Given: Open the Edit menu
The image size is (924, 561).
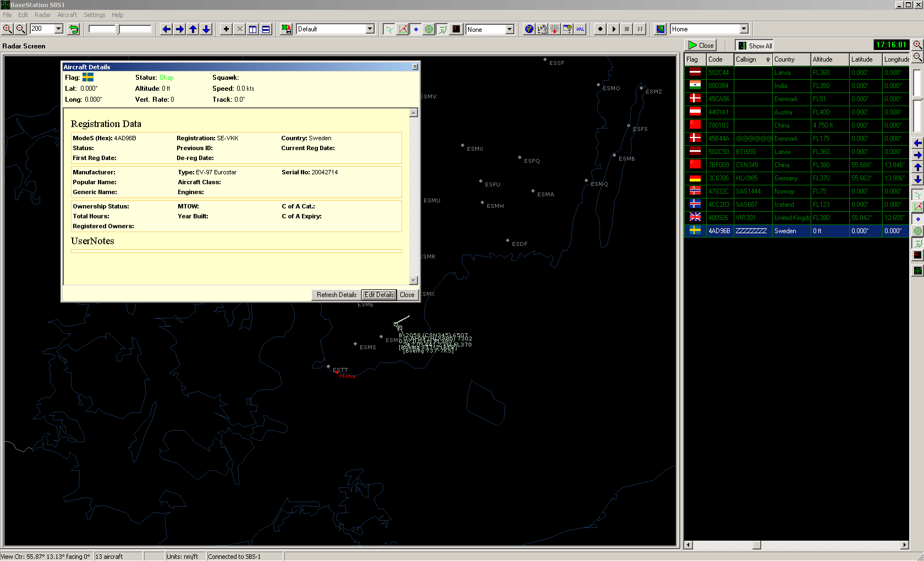Looking at the screenshot, I should [x=23, y=15].
